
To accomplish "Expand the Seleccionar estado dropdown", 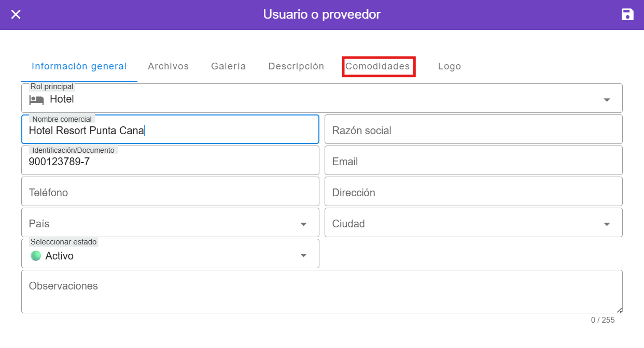I will pyautogui.click(x=303, y=255).
